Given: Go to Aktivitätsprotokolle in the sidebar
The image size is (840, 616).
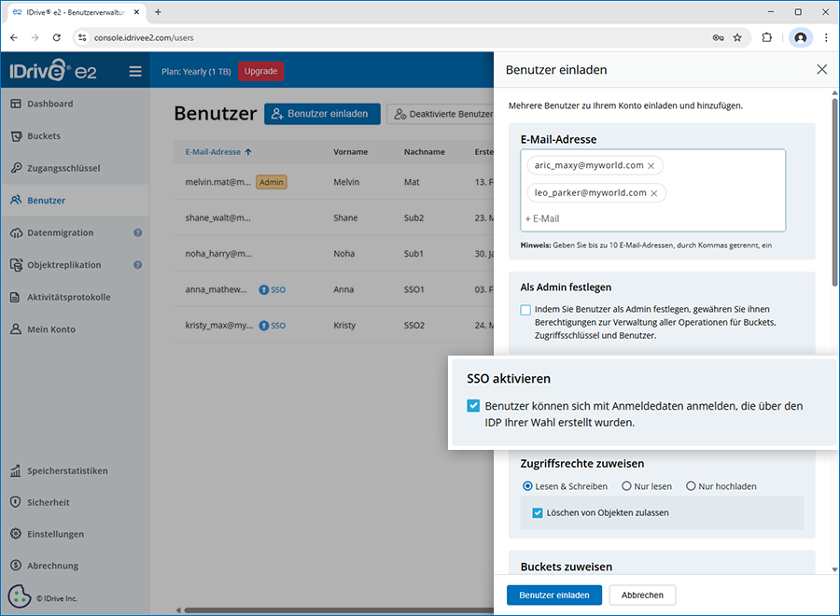Looking at the screenshot, I should click(x=68, y=297).
